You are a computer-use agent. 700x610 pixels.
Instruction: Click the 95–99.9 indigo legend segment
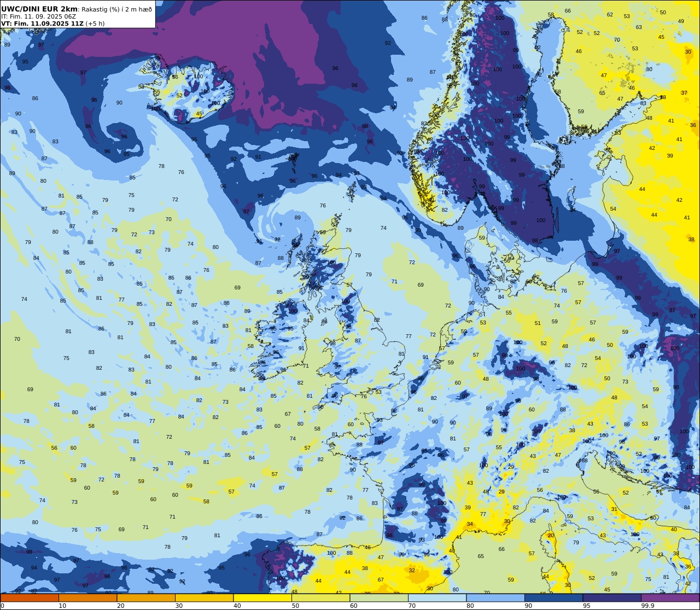point(612,598)
